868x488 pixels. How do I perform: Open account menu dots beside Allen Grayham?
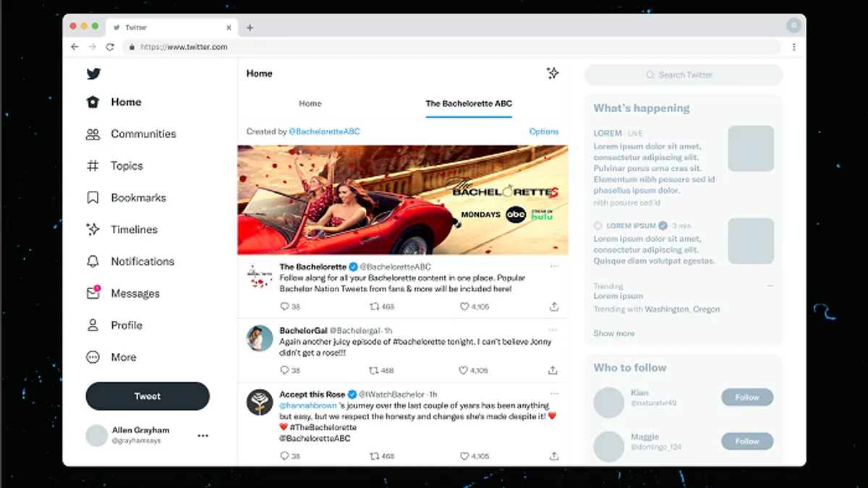click(203, 436)
